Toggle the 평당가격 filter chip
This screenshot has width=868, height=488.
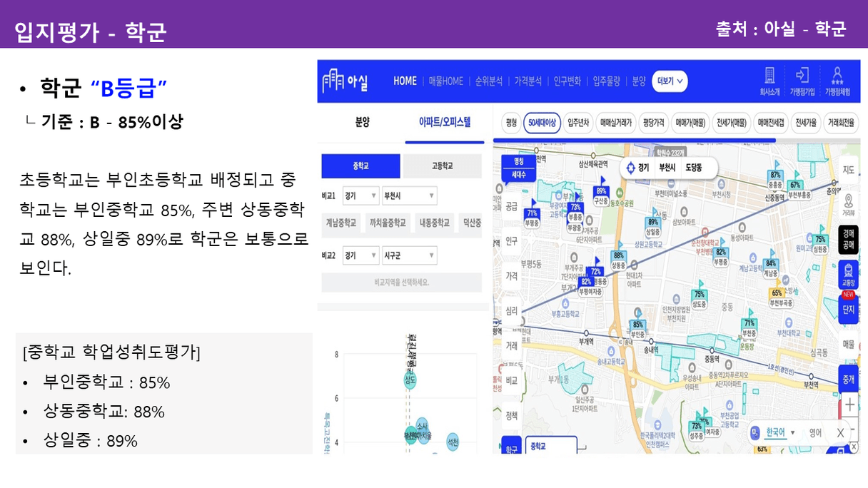(x=653, y=123)
